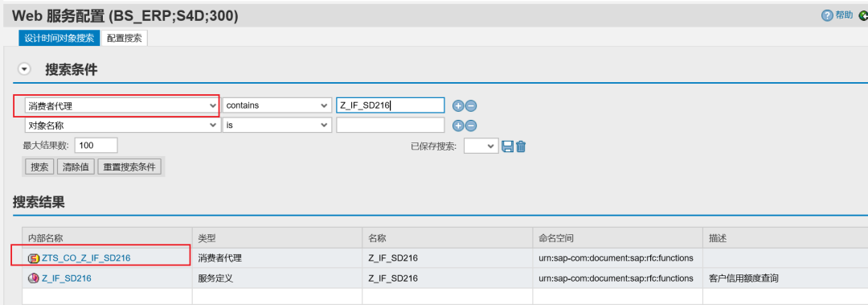Click the 搜索结果 section heading

39,203
